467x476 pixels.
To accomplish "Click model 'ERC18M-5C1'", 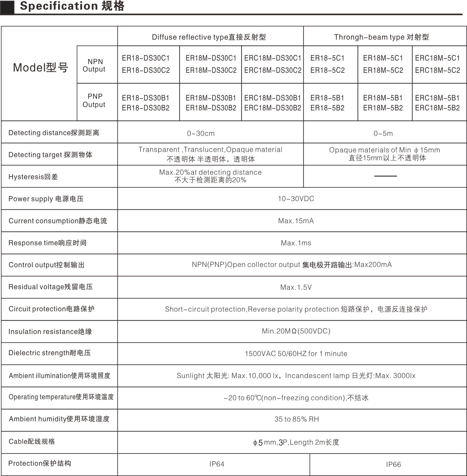I will coord(438,58).
